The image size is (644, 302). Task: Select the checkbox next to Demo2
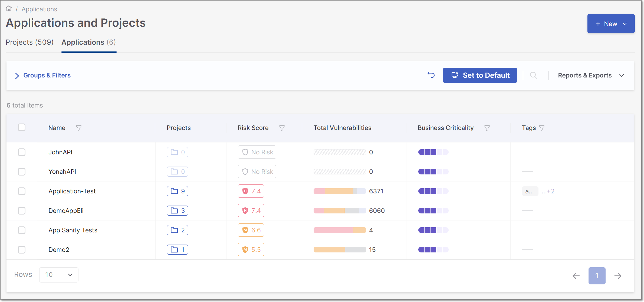pos(22,249)
